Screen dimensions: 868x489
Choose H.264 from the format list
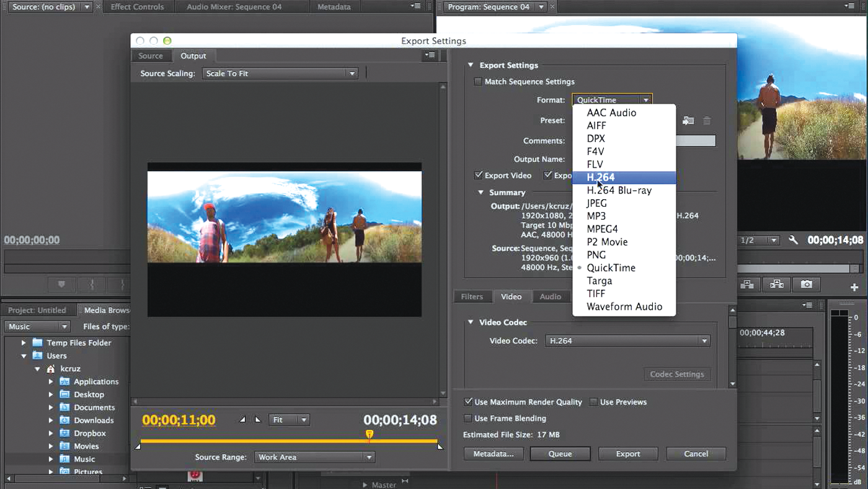624,177
